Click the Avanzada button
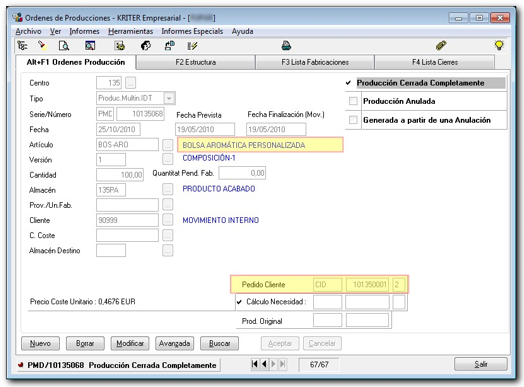 point(174,343)
